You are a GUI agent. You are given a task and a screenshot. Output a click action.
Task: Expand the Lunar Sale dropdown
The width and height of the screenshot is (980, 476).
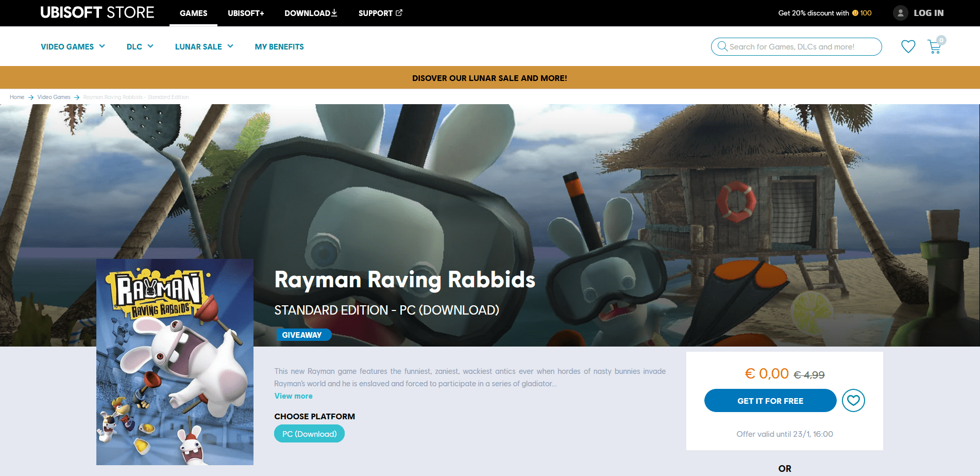[205, 46]
